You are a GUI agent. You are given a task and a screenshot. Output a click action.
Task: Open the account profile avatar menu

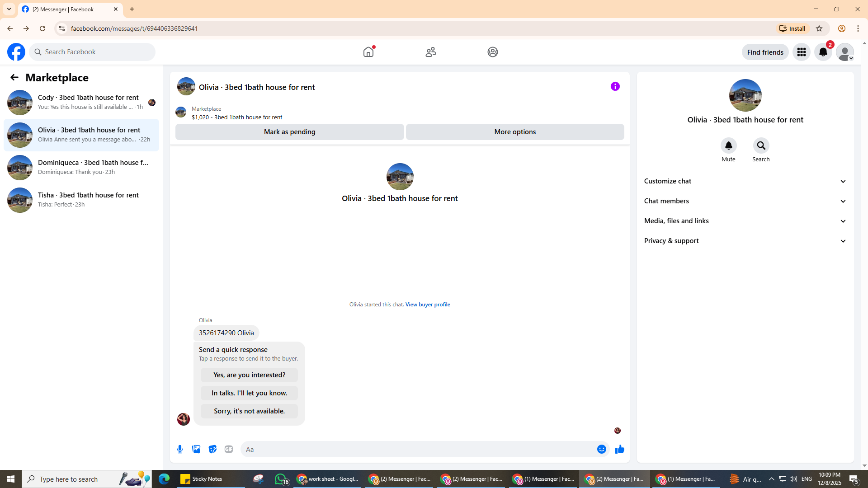845,52
